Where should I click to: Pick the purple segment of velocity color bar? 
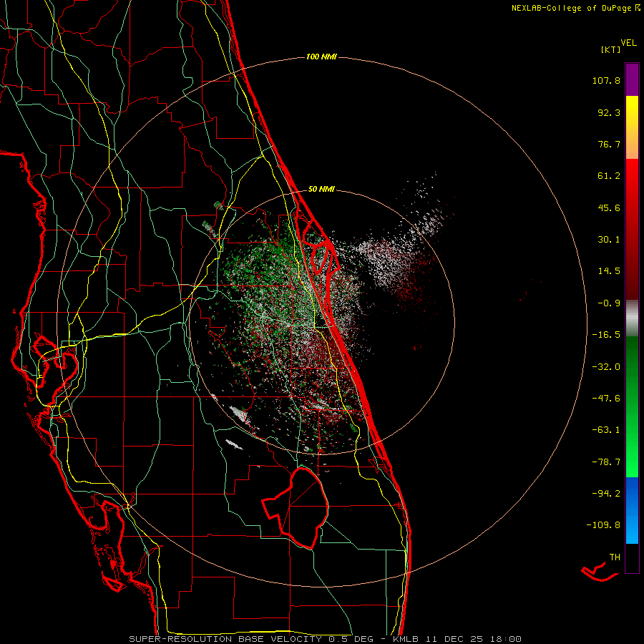coord(632,79)
